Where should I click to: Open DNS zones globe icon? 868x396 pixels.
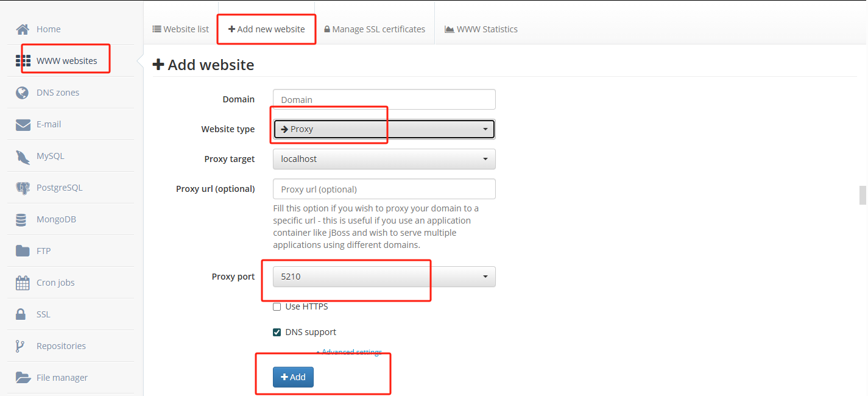tap(23, 93)
